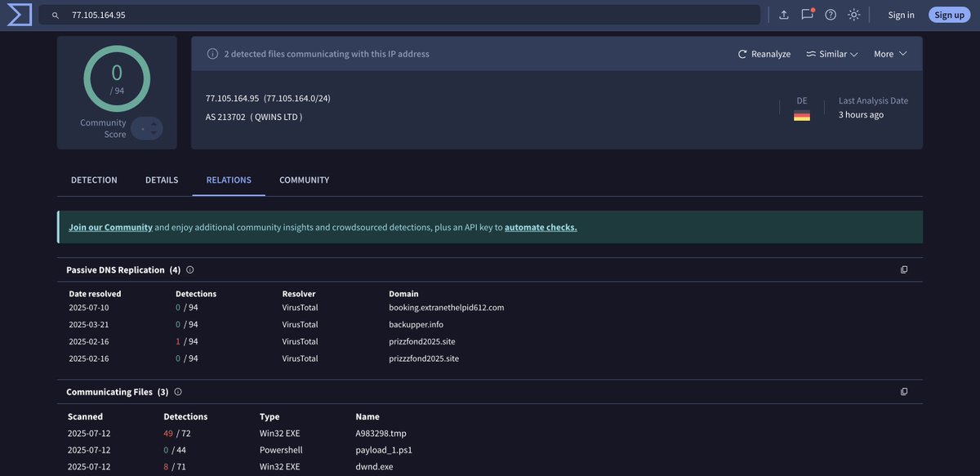
Task: Click the search magnifier icon
Action: pyautogui.click(x=56, y=15)
